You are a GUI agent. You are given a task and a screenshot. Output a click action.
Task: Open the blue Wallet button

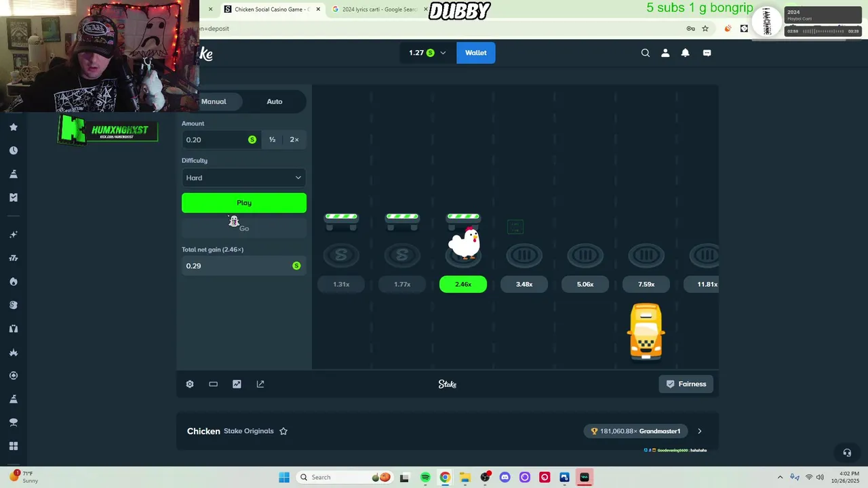pyautogui.click(x=476, y=53)
